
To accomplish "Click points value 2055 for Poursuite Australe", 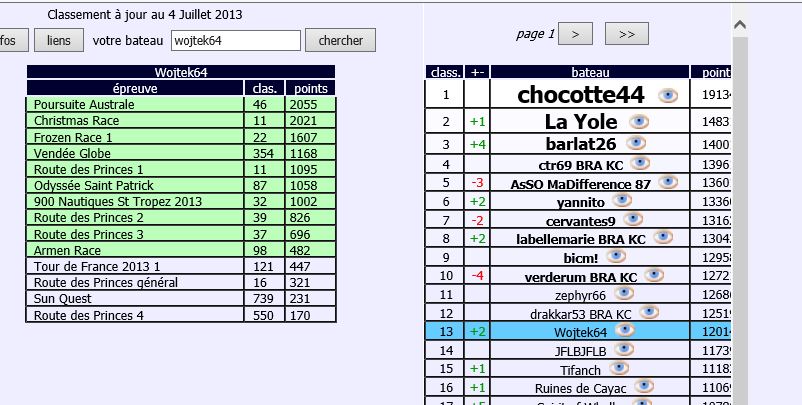I will click(303, 104).
